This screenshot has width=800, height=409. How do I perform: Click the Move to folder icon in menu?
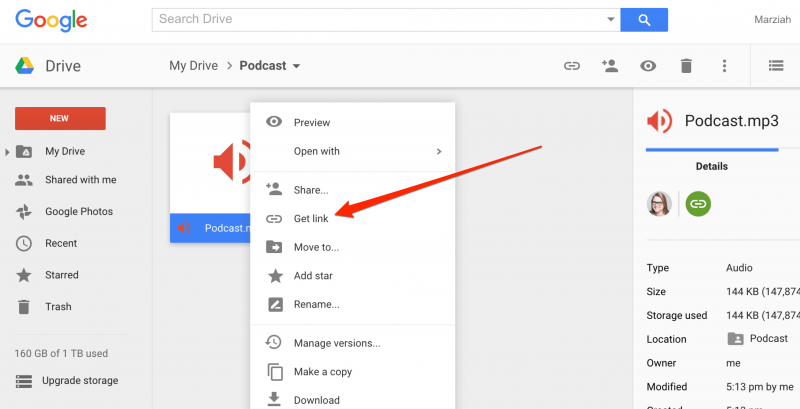tap(274, 247)
